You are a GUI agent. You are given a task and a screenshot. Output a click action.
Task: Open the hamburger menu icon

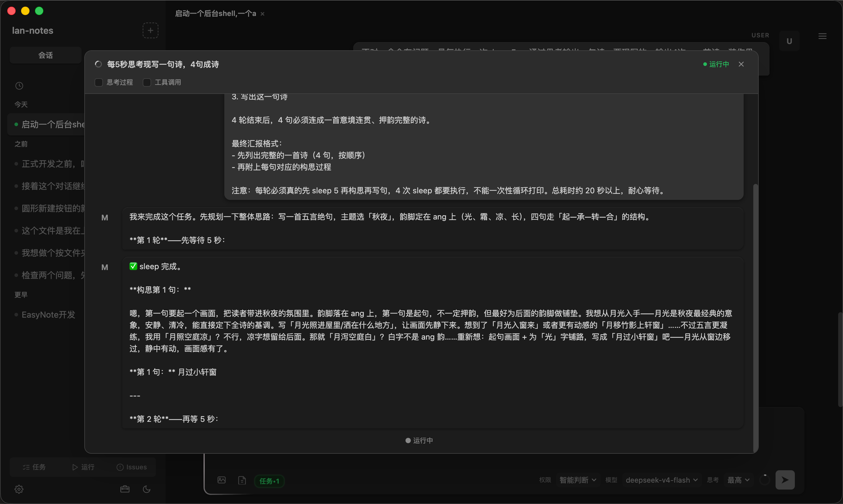(x=822, y=36)
